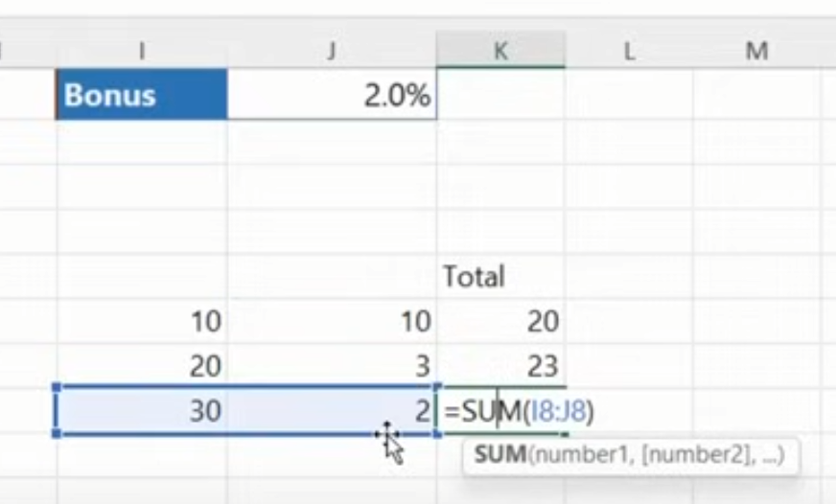This screenshot has height=504, width=836.
Task: Select the cell containing 2 in column J
Action: pos(332,411)
